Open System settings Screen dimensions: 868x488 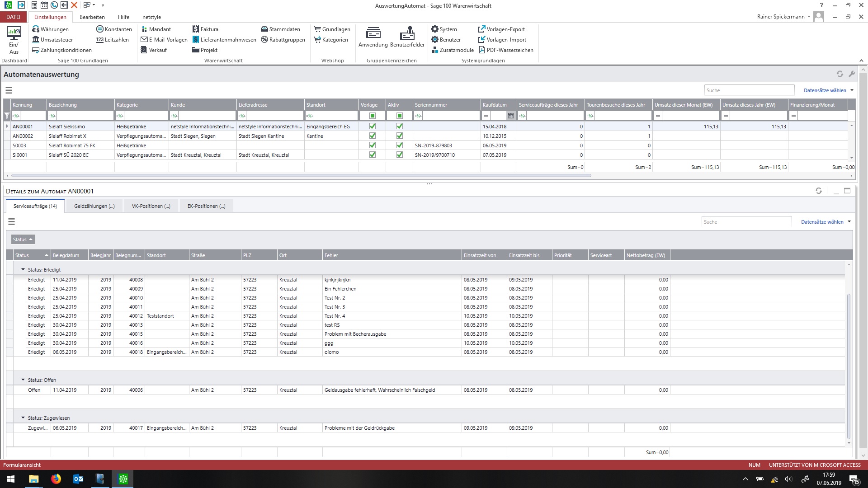[x=444, y=29]
